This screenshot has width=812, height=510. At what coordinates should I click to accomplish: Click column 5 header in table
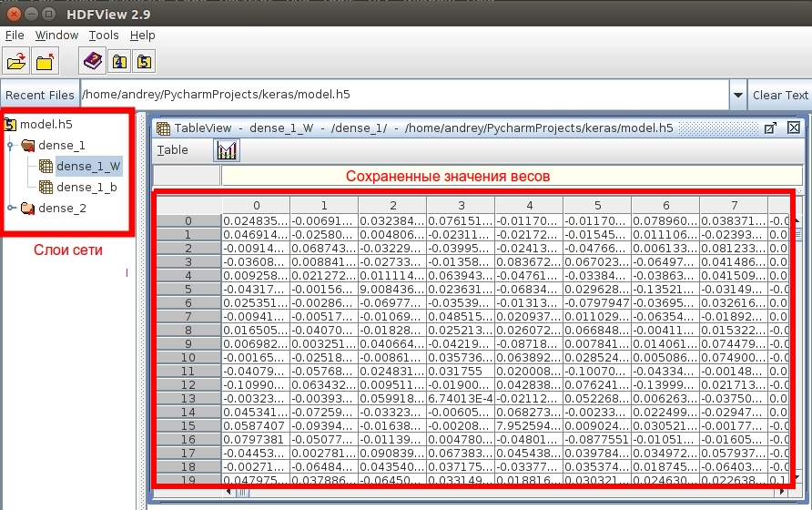[x=597, y=206]
